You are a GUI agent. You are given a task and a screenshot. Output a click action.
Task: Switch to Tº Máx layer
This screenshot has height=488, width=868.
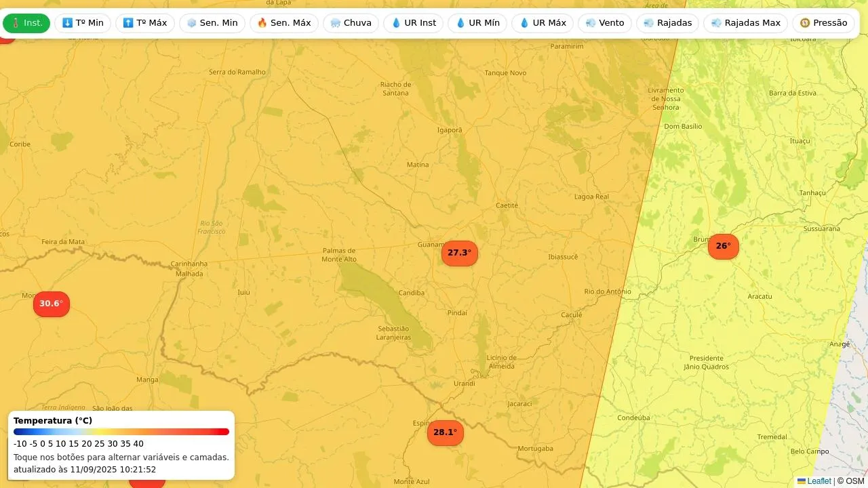point(144,23)
